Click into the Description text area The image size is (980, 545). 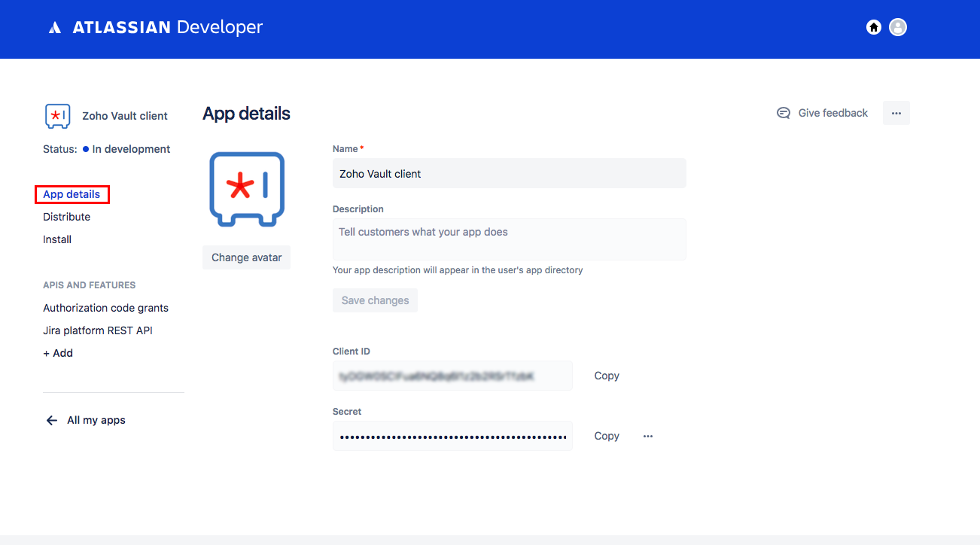[x=510, y=239]
